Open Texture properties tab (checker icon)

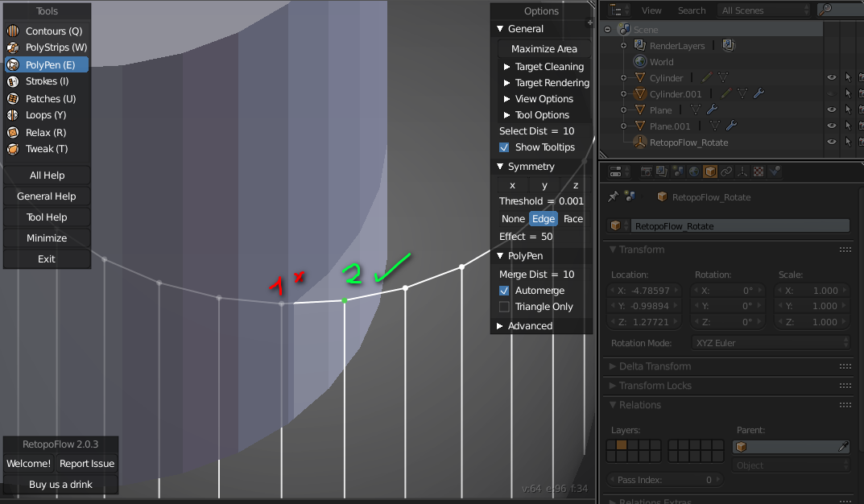(x=759, y=171)
